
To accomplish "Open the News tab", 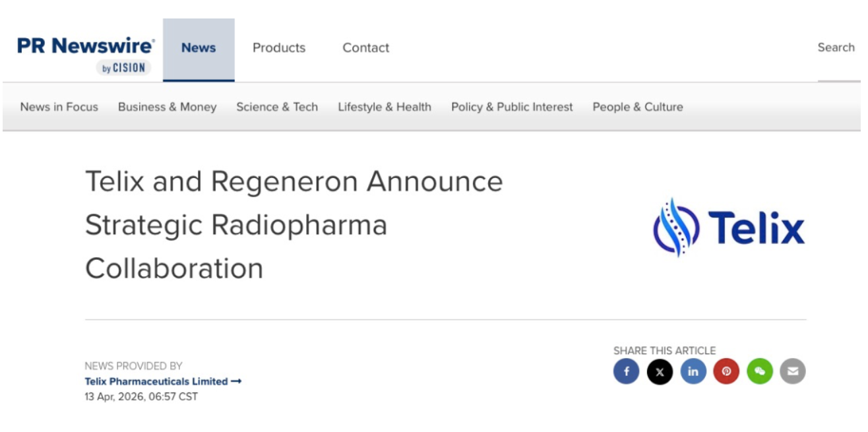I will [x=199, y=48].
